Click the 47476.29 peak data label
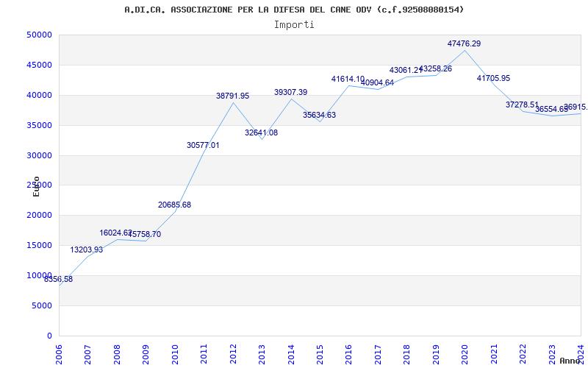588x368 pixels. click(464, 43)
